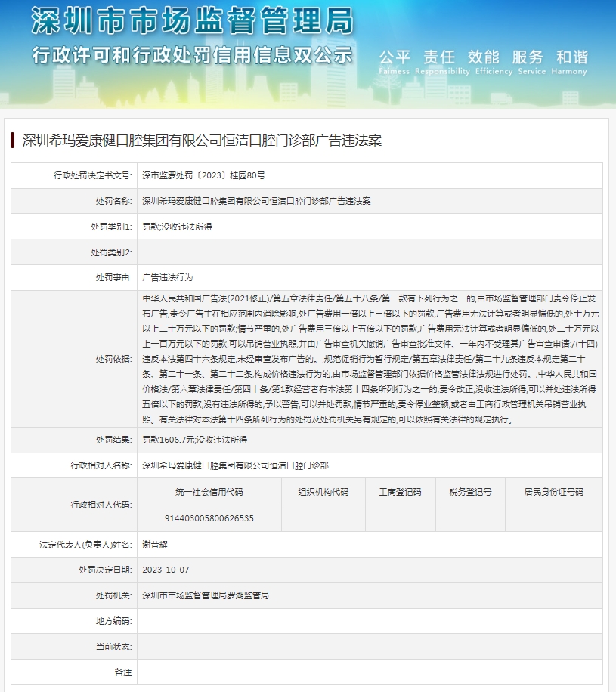Select credit code 914403005800626535
The height and width of the screenshot is (692, 616).
pyautogui.click(x=209, y=518)
